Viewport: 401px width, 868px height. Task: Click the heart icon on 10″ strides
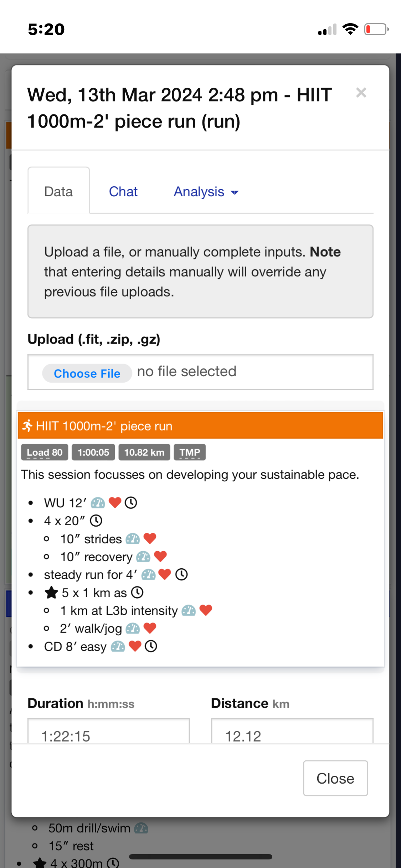[150, 538]
